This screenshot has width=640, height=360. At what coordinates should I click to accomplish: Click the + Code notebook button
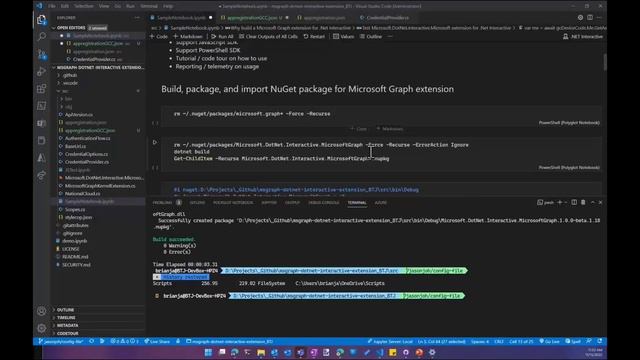159,36
